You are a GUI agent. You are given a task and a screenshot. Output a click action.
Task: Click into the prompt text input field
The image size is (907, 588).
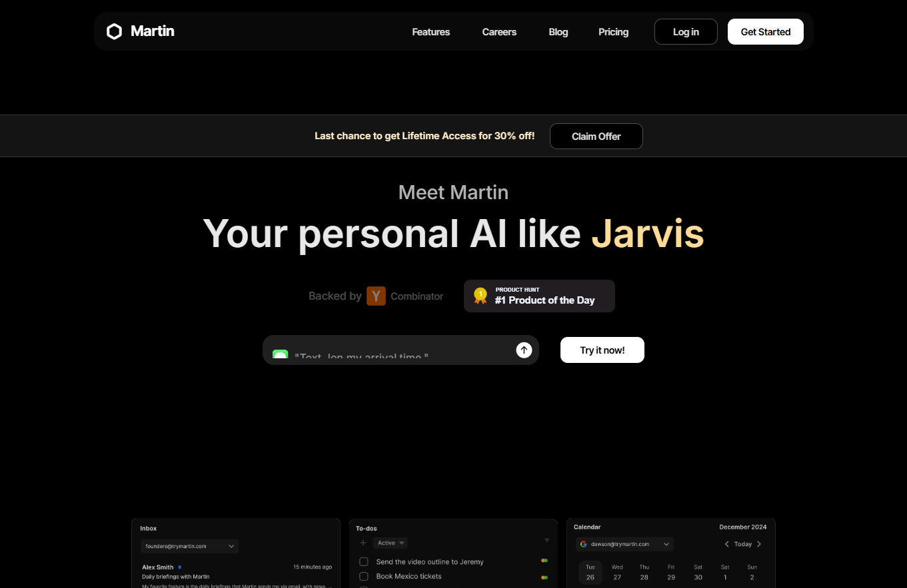pyautogui.click(x=401, y=350)
